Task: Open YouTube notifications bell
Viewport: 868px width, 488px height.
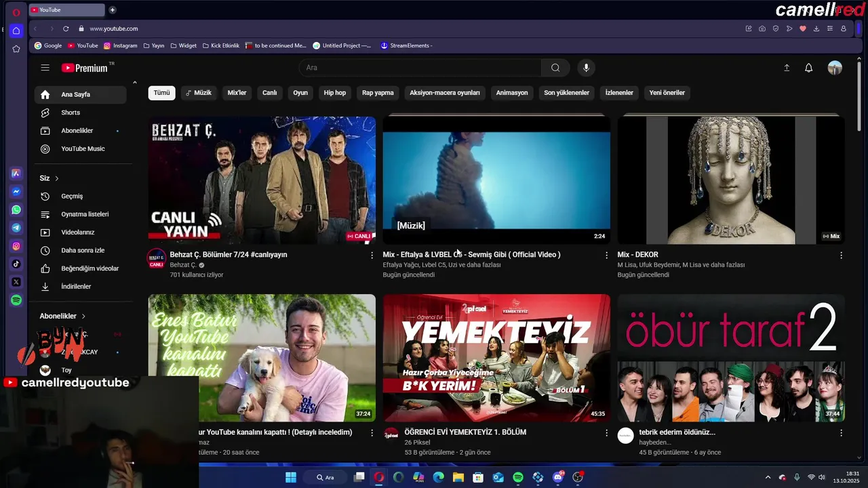Action: [x=808, y=68]
